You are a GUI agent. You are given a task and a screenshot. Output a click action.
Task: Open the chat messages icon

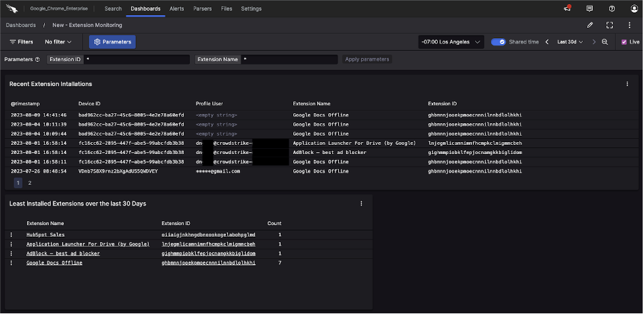pyautogui.click(x=589, y=8)
